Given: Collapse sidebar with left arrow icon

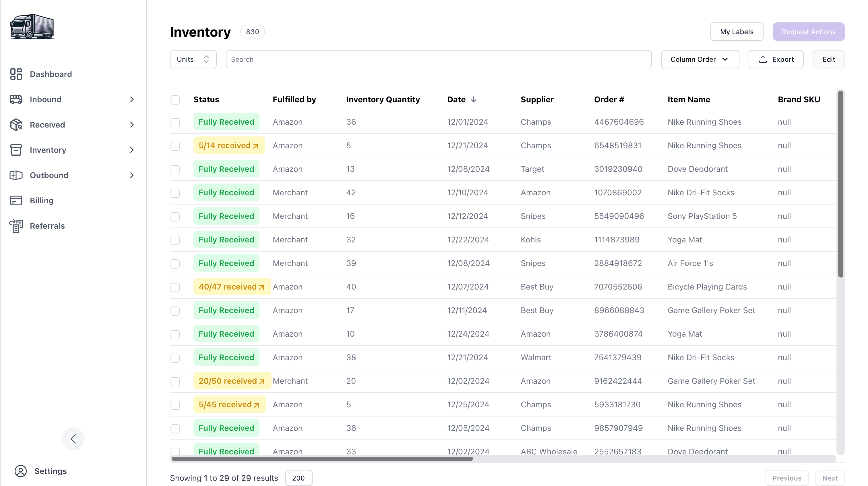Looking at the screenshot, I should pos(73,439).
